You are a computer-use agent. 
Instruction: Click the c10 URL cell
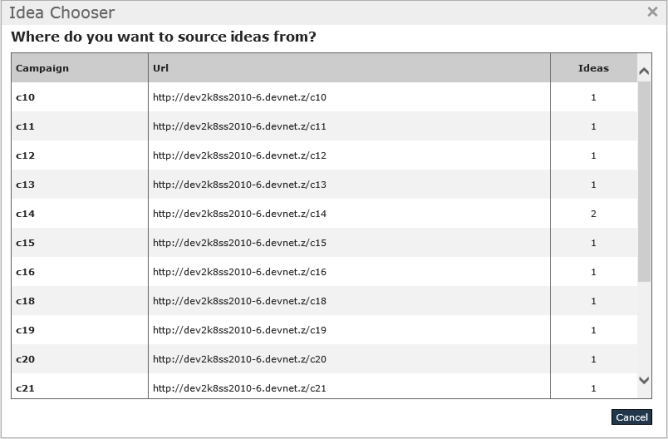pos(240,98)
